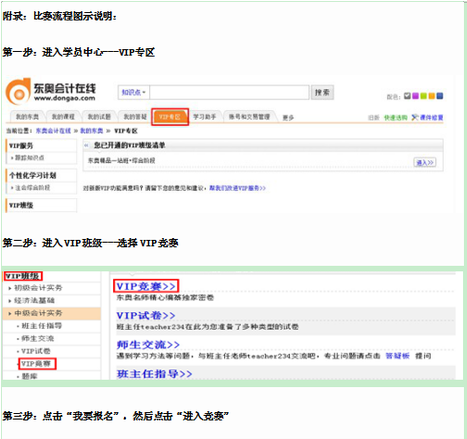Click the large VIP竞赛>> heading link
This screenshot has width=467, height=439.
(x=146, y=286)
